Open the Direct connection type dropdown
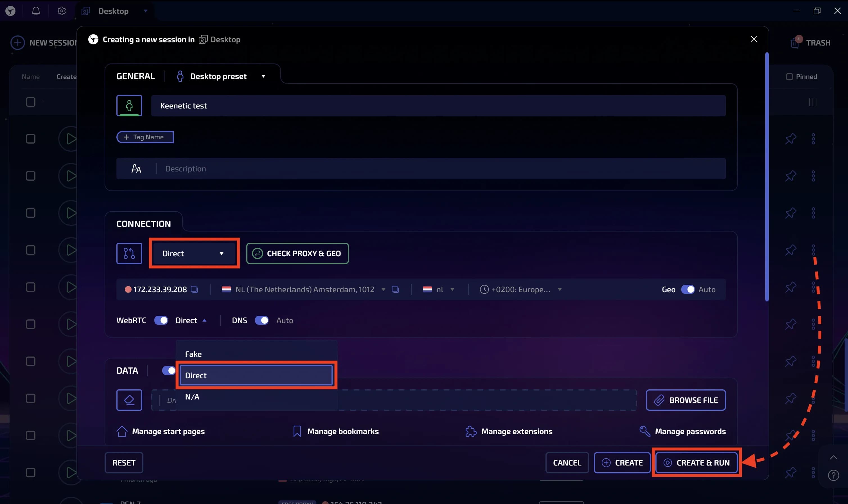848x504 pixels. pos(194,253)
